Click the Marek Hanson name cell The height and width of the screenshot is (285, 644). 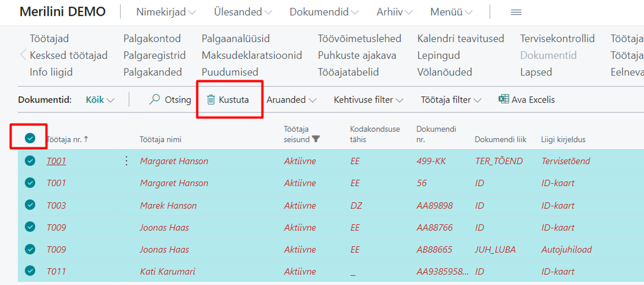tap(168, 205)
